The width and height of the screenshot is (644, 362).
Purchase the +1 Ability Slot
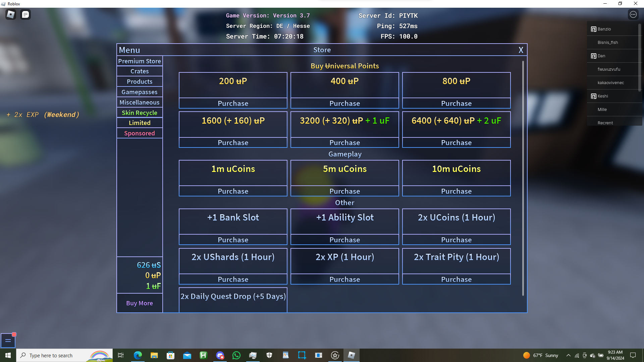click(x=344, y=240)
